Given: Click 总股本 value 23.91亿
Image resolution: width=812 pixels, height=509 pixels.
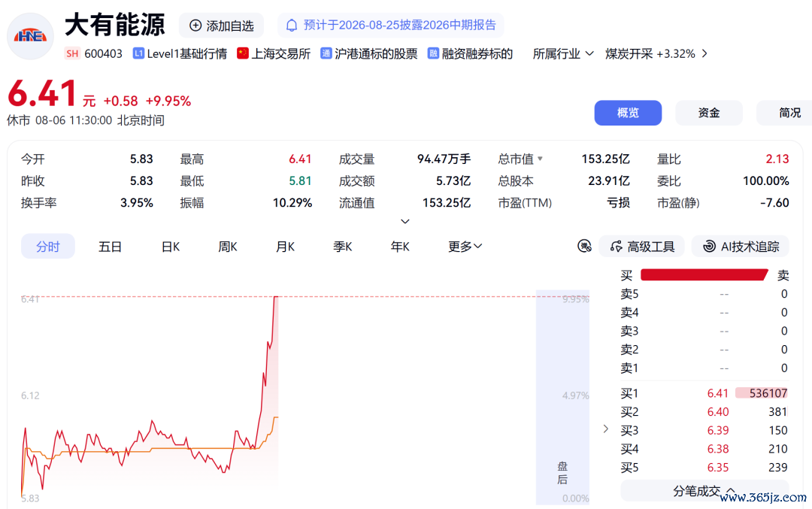Looking at the screenshot, I should coord(609,181).
